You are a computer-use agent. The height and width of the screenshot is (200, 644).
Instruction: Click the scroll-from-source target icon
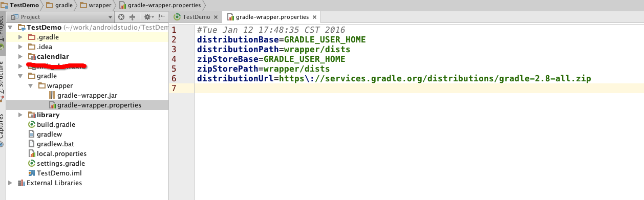tap(121, 17)
